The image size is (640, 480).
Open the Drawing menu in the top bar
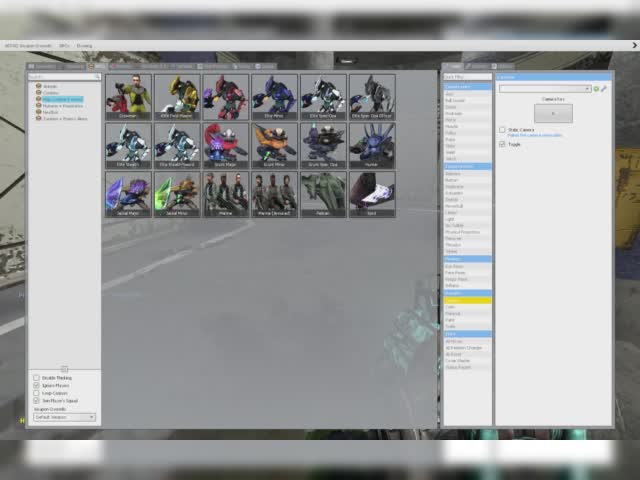point(84,46)
